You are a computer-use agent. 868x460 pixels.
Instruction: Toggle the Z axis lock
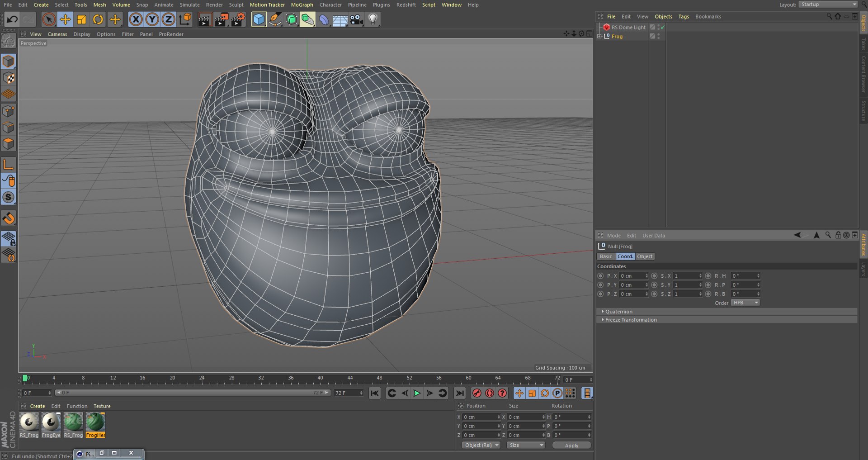point(169,19)
